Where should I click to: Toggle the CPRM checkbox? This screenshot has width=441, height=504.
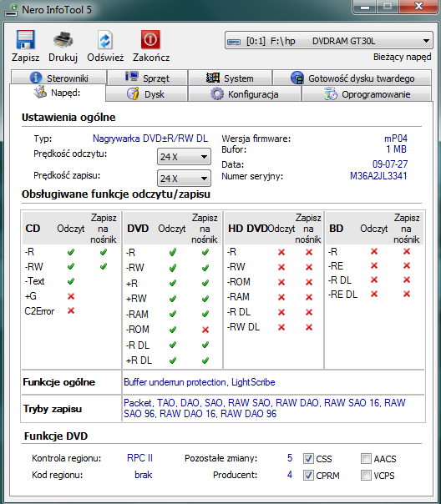point(308,475)
